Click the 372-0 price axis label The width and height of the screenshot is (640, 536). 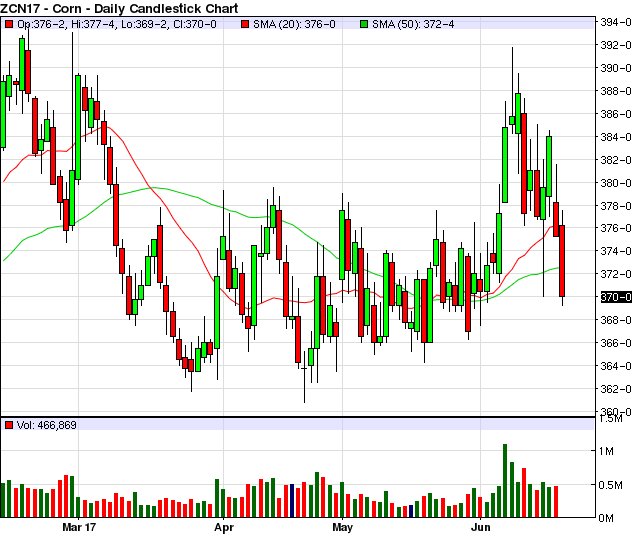click(616, 274)
